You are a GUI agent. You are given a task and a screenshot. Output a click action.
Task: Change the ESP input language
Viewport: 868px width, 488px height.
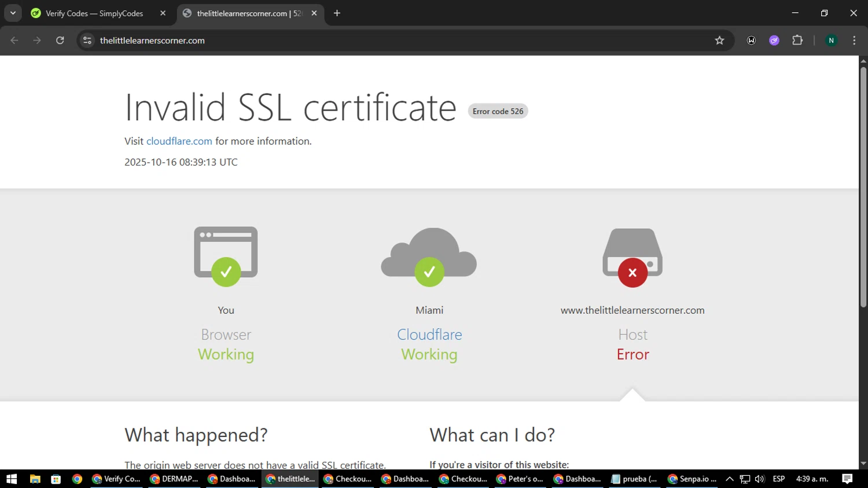pos(779,479)
